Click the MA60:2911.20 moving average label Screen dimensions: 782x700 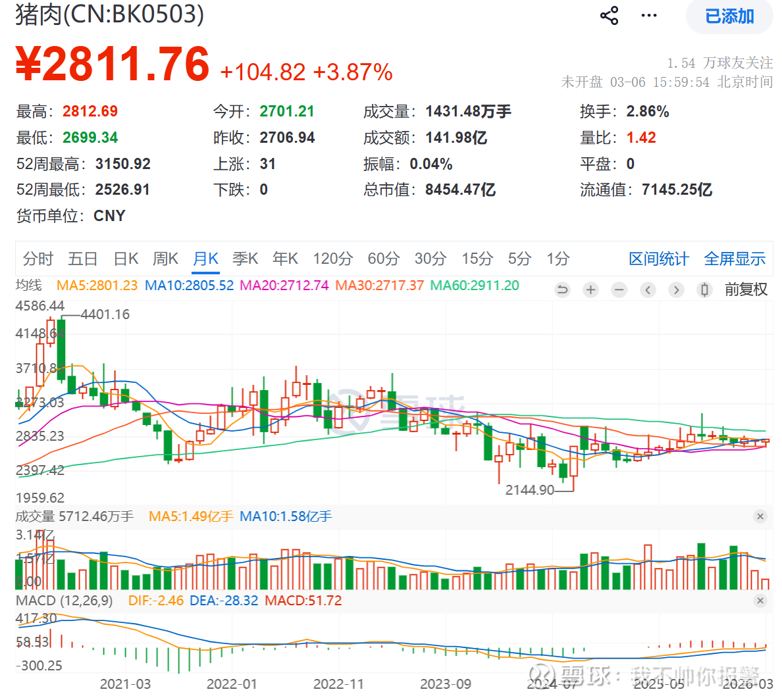(x=475, y=286)
